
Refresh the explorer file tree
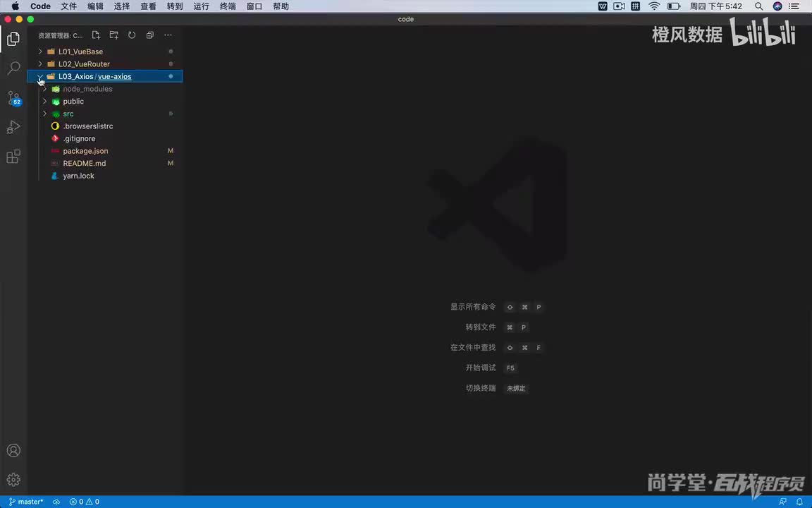(132, 35)
